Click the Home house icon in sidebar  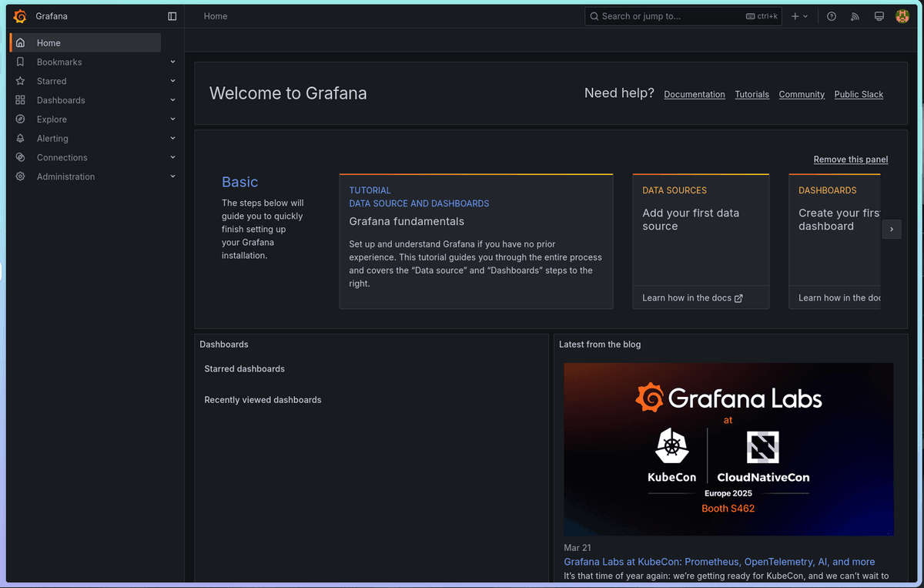(x=21, y=43)
